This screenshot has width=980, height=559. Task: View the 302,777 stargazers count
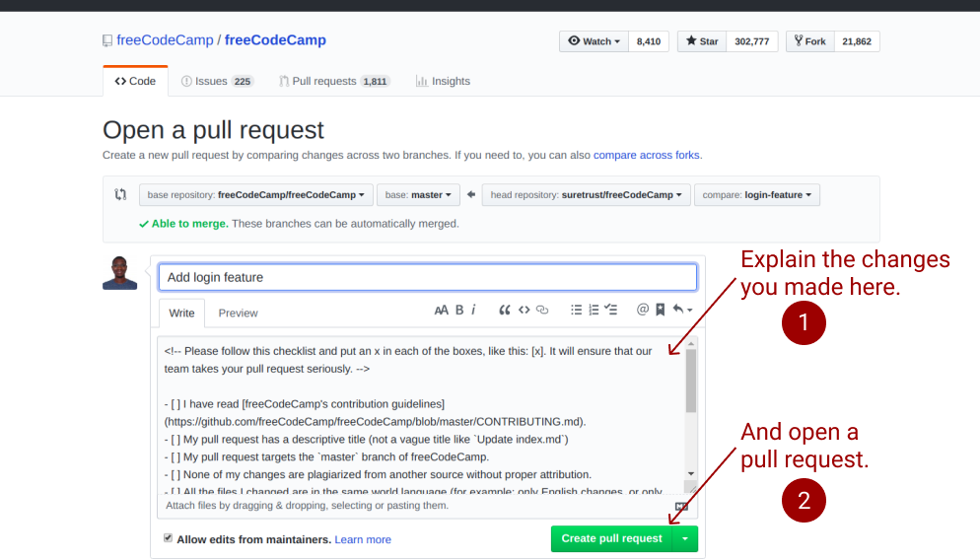[x=752, y=41]
